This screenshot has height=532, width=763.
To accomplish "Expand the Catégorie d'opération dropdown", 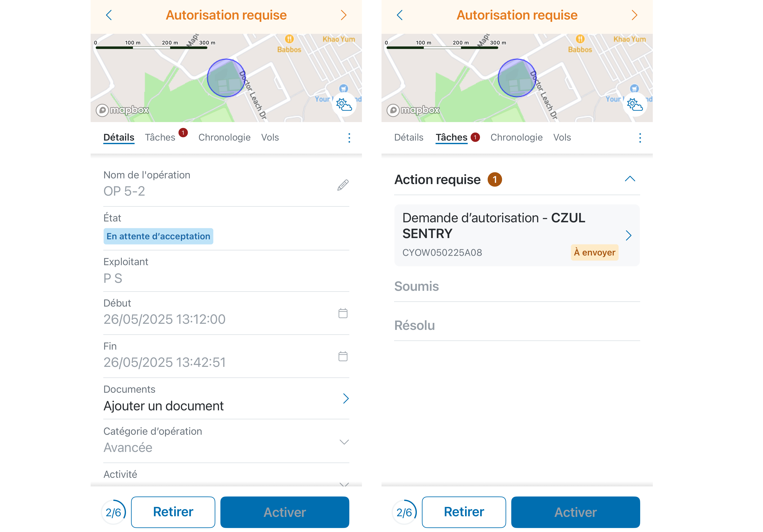I will coord(344,442).
